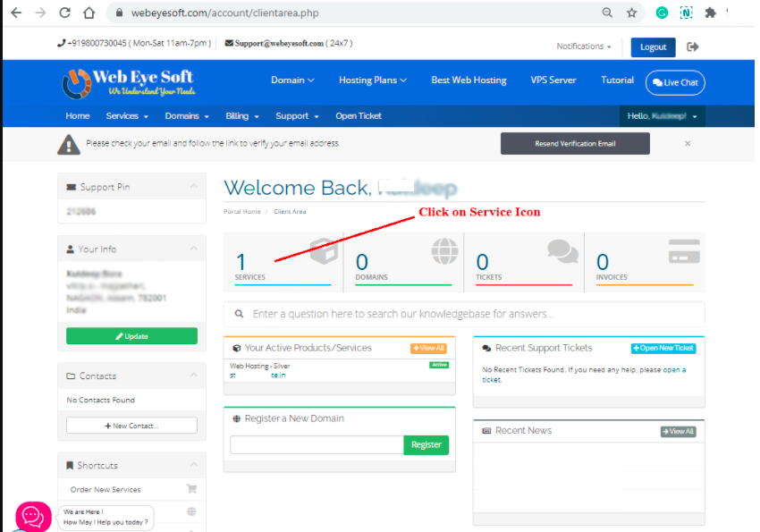Click the Portal Home breadcrumb
The height and width of the screenshot is (532, 760).
pos(242,211)
